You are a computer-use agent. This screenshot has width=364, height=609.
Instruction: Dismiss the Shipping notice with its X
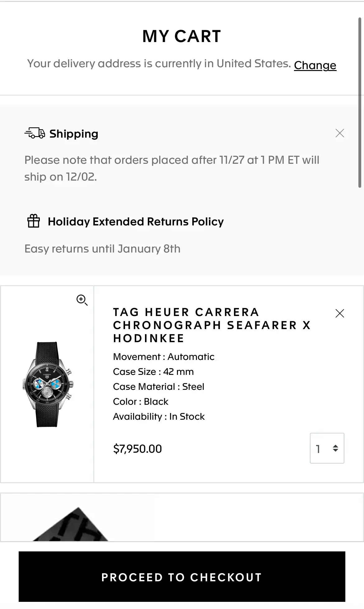coord(339,133)
